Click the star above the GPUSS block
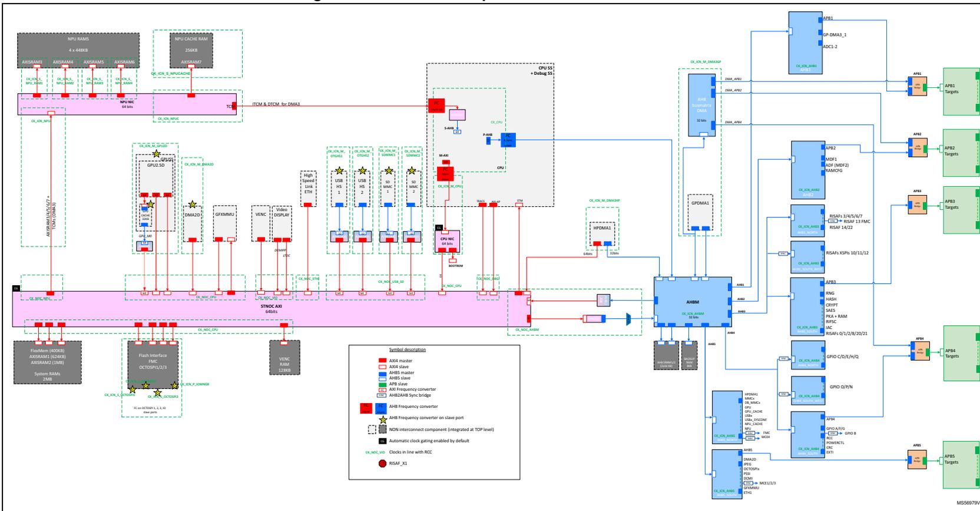This screenshot has width=980, height=511. pos(157,154)
